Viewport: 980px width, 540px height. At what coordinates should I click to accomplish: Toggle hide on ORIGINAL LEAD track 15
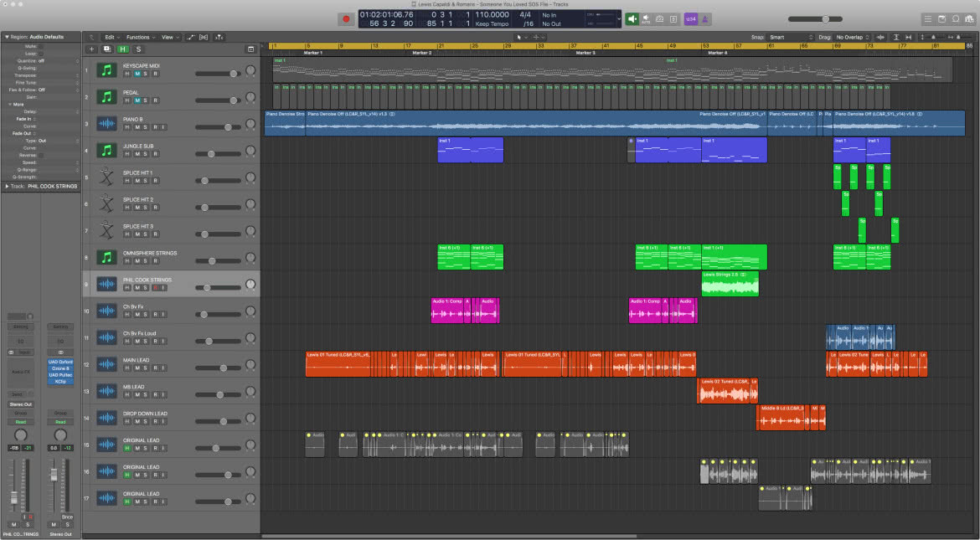127,448
